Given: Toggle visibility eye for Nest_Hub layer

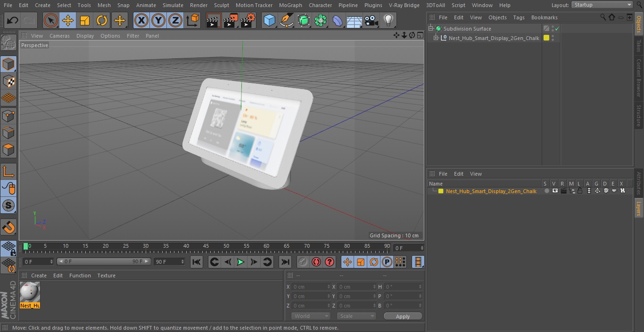Looking at the screenshot, I should click(555, 191).
